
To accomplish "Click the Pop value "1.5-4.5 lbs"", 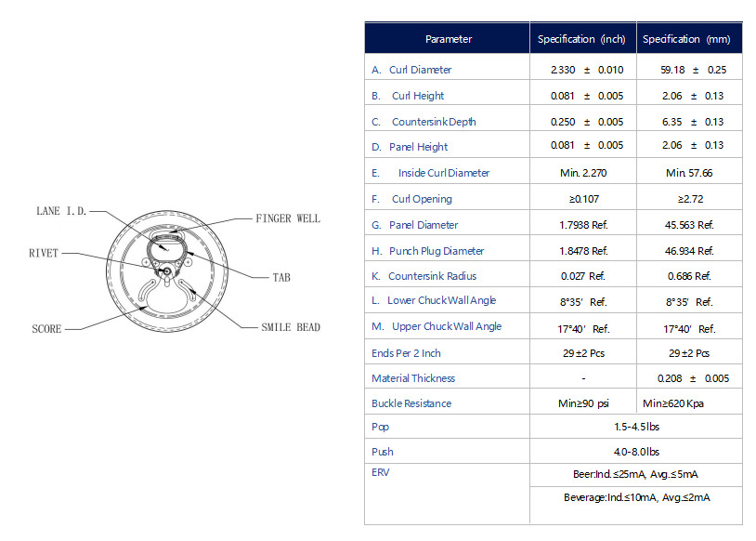I will (636, 427).
